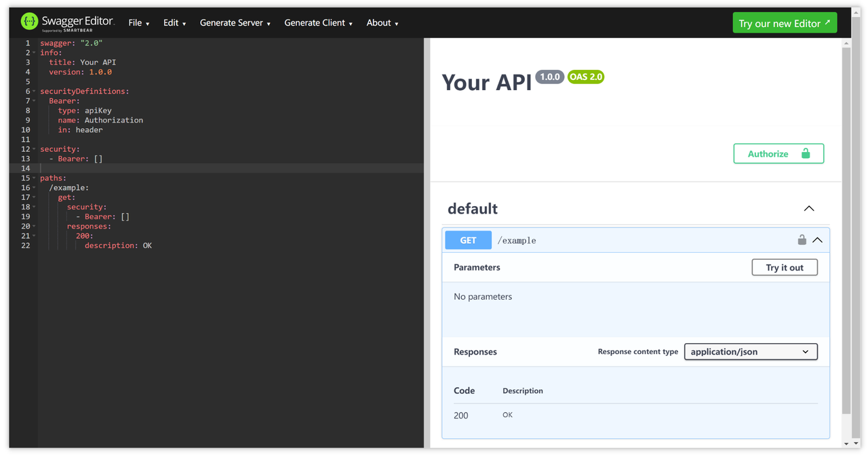Click the lock icon on GET /example
Screen dimensions: 868x455
pos(802,240)
